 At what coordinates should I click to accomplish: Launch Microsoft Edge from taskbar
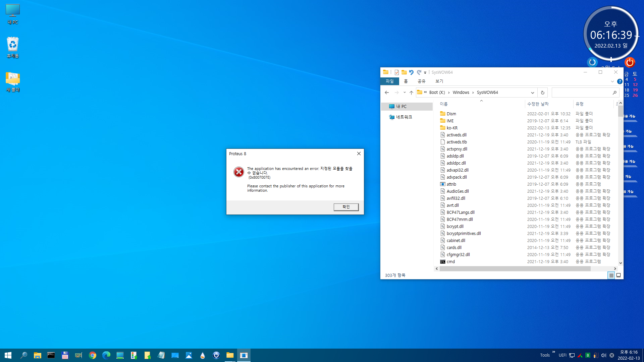point(106,355)
